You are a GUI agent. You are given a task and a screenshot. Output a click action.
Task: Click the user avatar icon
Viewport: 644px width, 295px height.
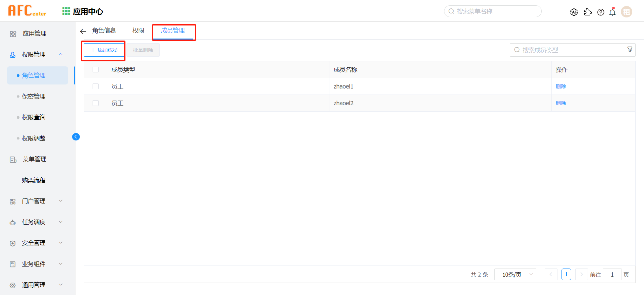click(626, 12)
